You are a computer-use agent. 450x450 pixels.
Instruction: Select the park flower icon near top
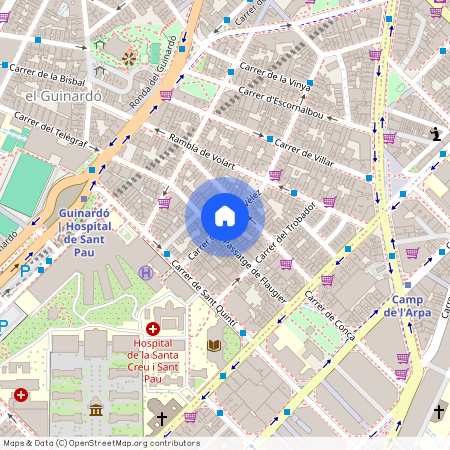pos(129,59)
